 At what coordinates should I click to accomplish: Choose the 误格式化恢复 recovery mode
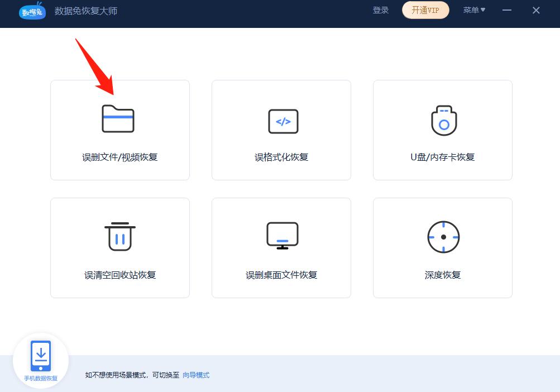(x=281, y=130)
